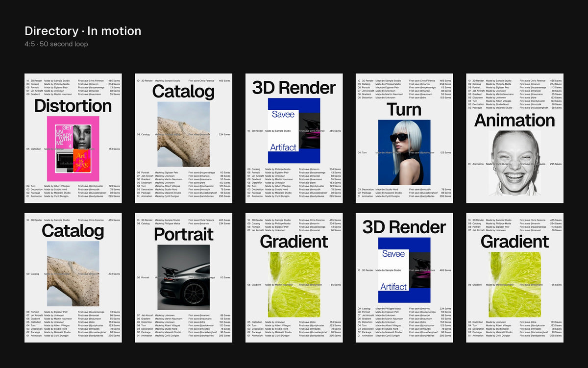Click "153 Saves" beside Distortion poster image
This screenshot has height=368, width=588.
pyautogui.click(x=114, y=149)
